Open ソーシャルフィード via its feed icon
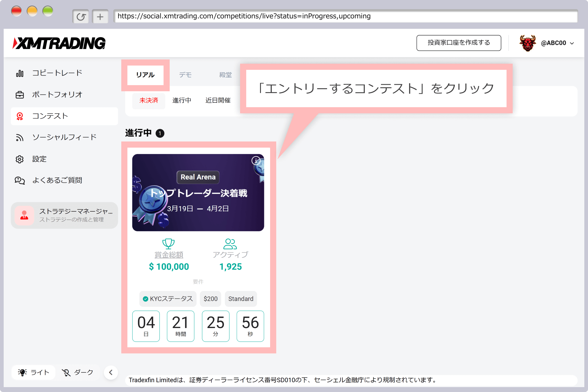 point(20,137)
